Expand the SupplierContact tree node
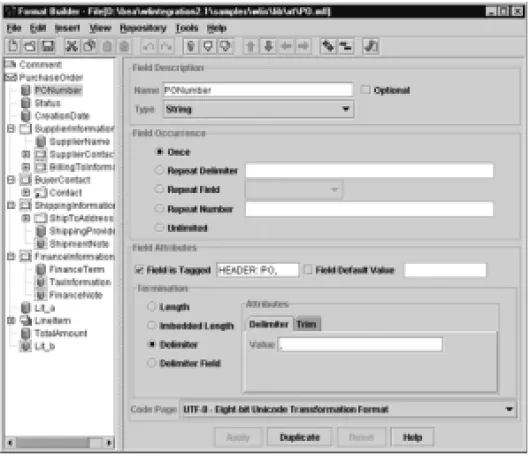Screen dimensions: 530x456 [x=26, y=154]
